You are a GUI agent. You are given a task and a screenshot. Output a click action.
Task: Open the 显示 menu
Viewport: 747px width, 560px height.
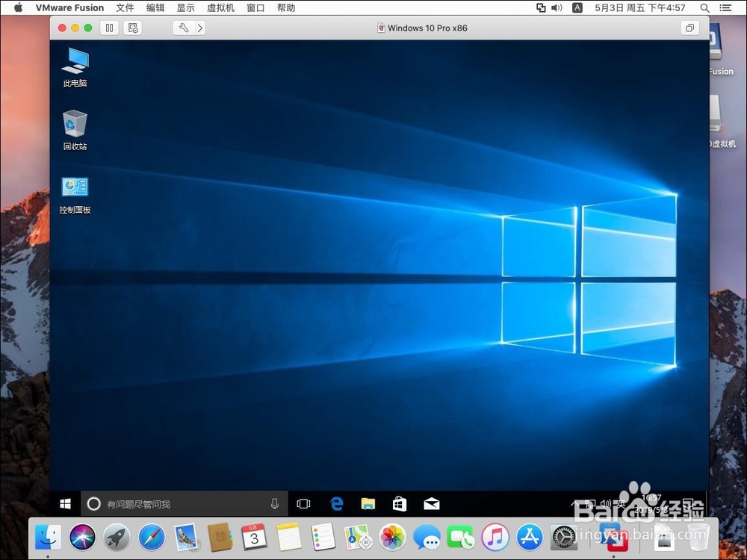point(186,7)
